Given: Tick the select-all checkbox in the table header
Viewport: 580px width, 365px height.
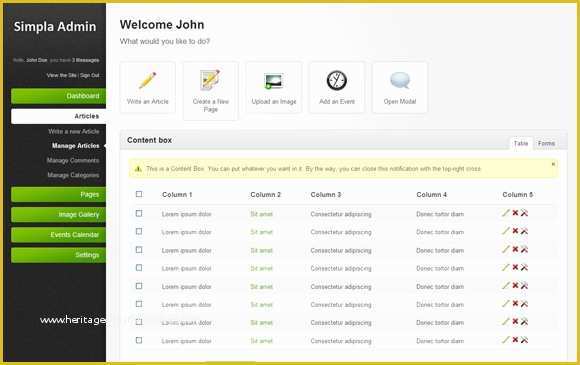Looking at the screenshot, I should point(139,194).
